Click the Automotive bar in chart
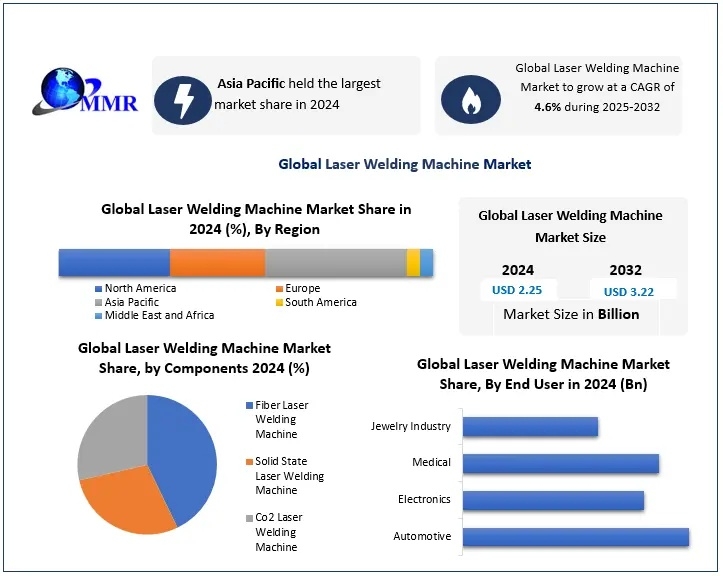The height and width of the screenshot is (576, 723). click(x=575, y=537)
